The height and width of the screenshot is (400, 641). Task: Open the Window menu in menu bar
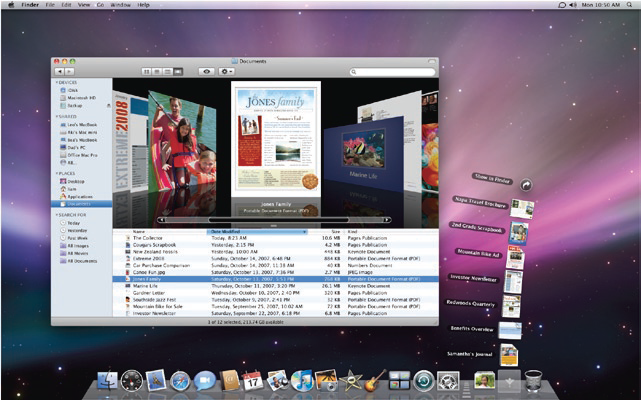[x=120, y=5]
